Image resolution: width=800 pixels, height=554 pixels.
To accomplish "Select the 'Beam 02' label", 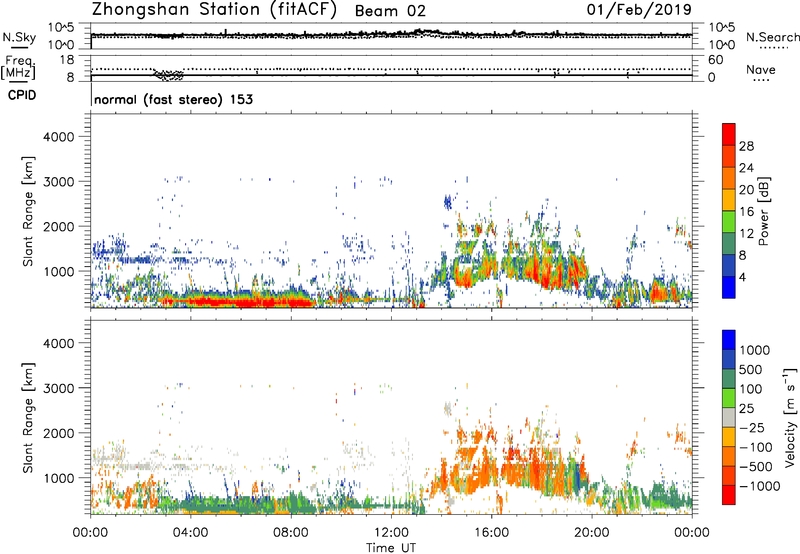I will coord(390,11).
